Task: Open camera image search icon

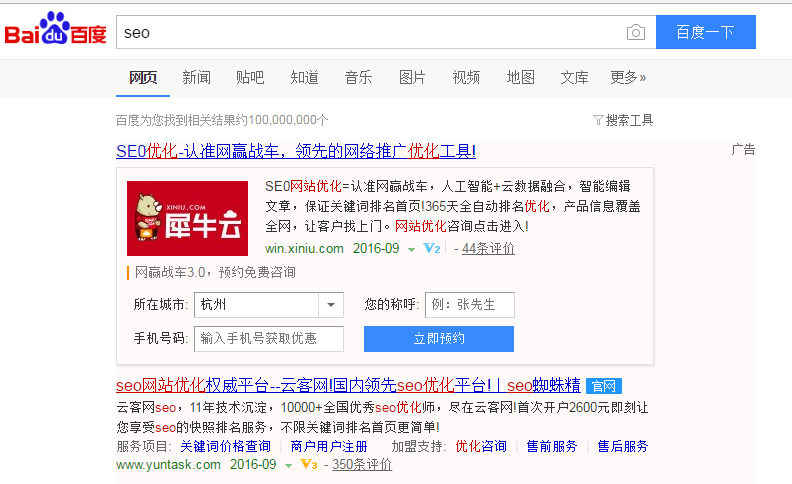Action: click(635, 32)
